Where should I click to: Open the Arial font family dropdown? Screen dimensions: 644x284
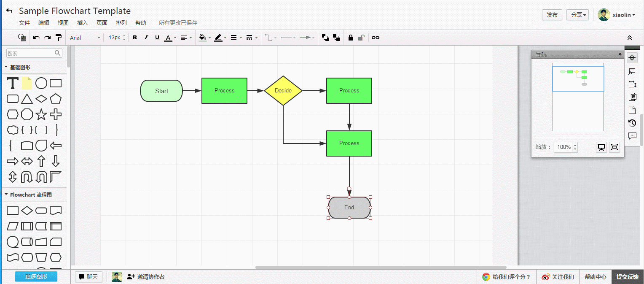85,38
